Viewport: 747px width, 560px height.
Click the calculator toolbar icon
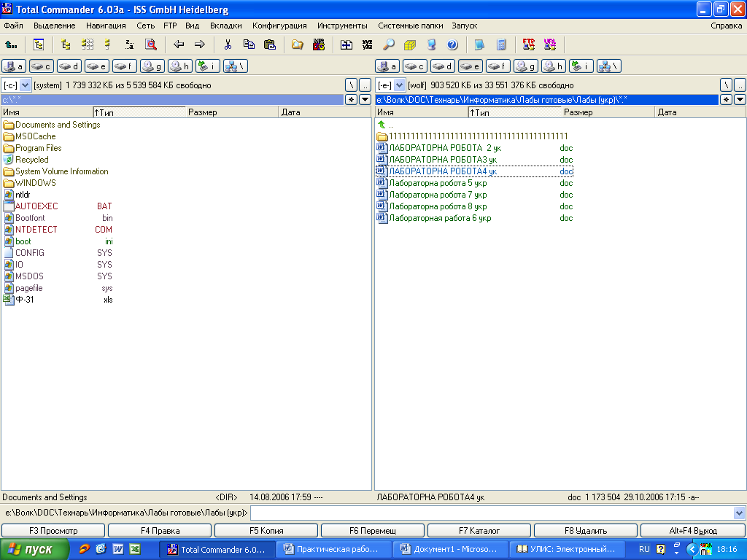tap(501, 44)
